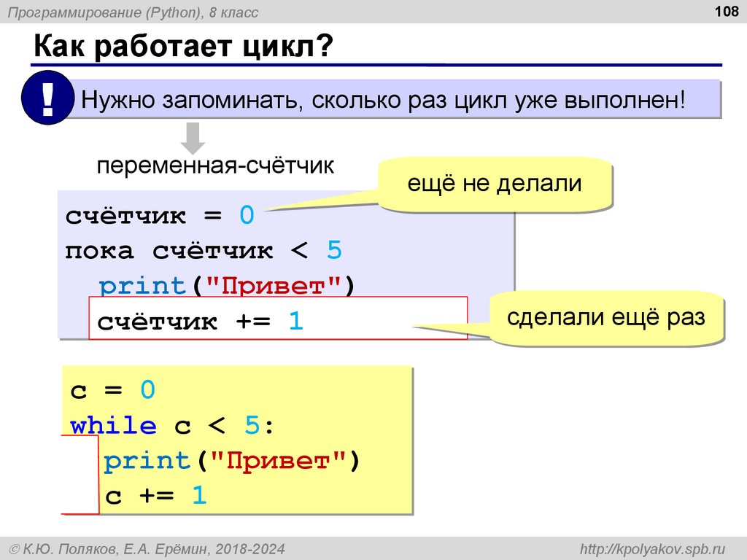Click the line 'счётчик = 0' in pseudocode

tap(160, 215)
